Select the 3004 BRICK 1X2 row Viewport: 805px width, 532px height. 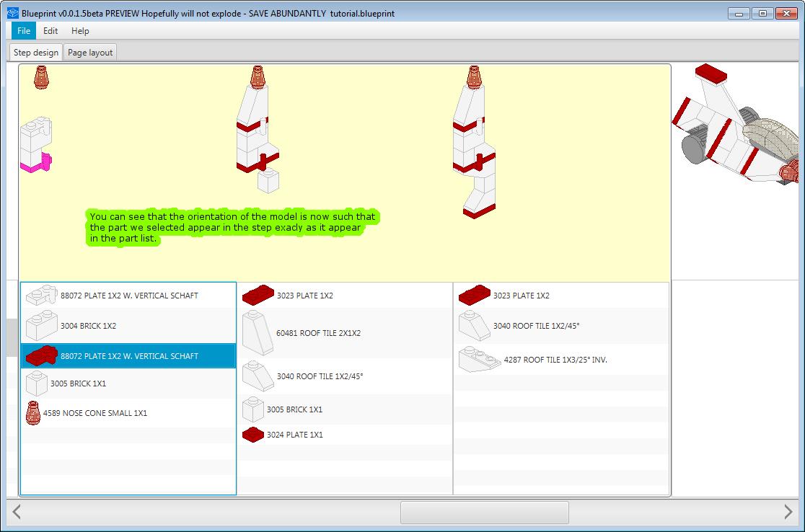click(x=128, y=326)
